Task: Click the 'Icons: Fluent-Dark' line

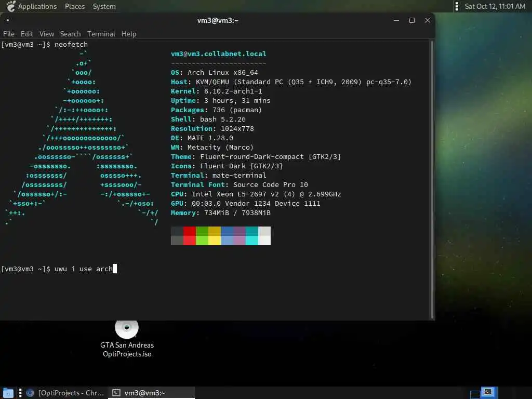Action: click(x=227, y=166)
